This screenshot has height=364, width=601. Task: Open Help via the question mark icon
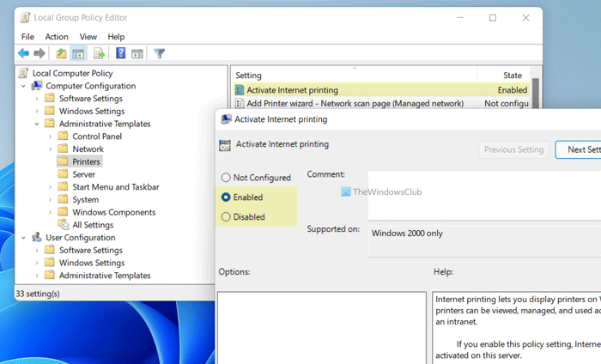pos(120,53)
